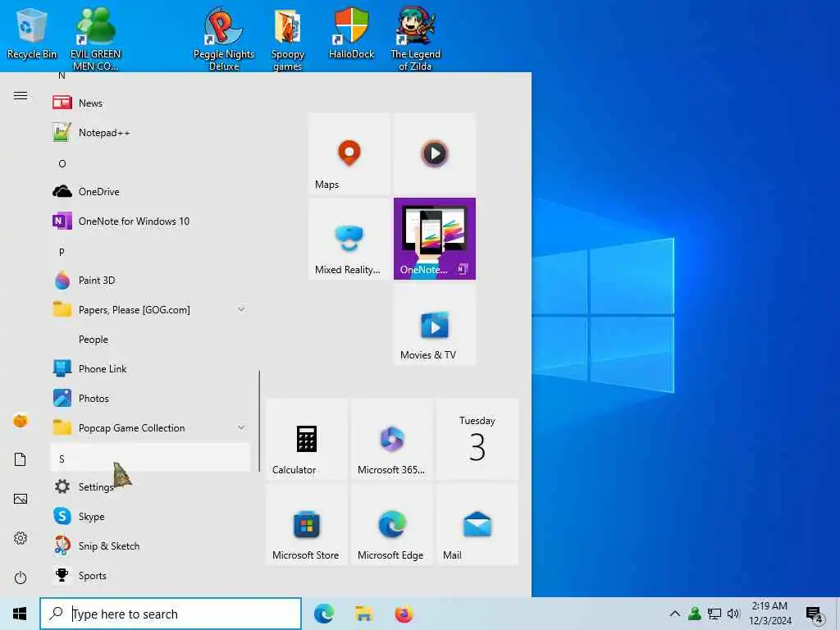Open Settings gear in Start sidebar
Image resolution: width=840 pixels, height=630 pixels.
tap(21, 538)
